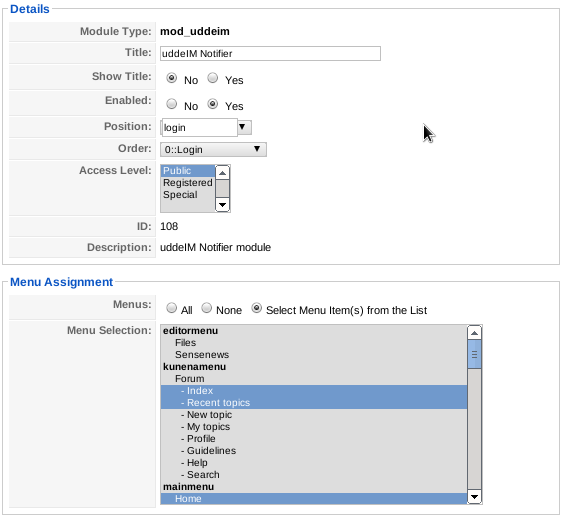Select Registered in Access Level list
The height and width of the screenshot is (519, 566).
point(188,183)
